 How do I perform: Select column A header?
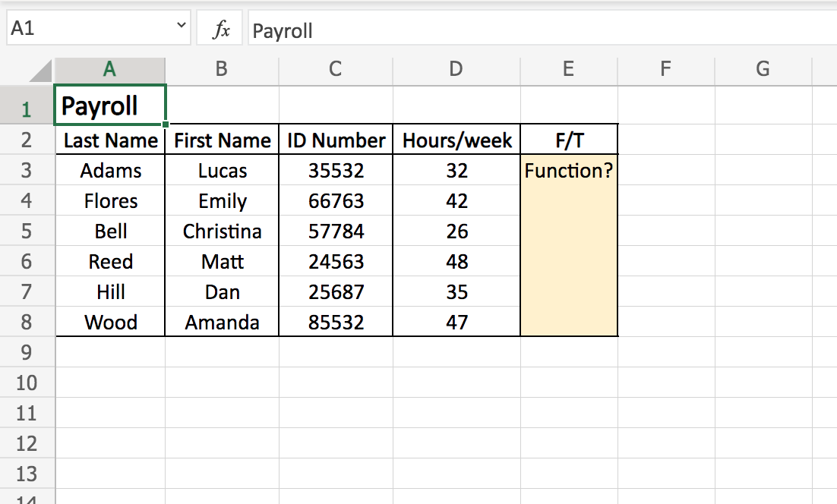[110, 69]
